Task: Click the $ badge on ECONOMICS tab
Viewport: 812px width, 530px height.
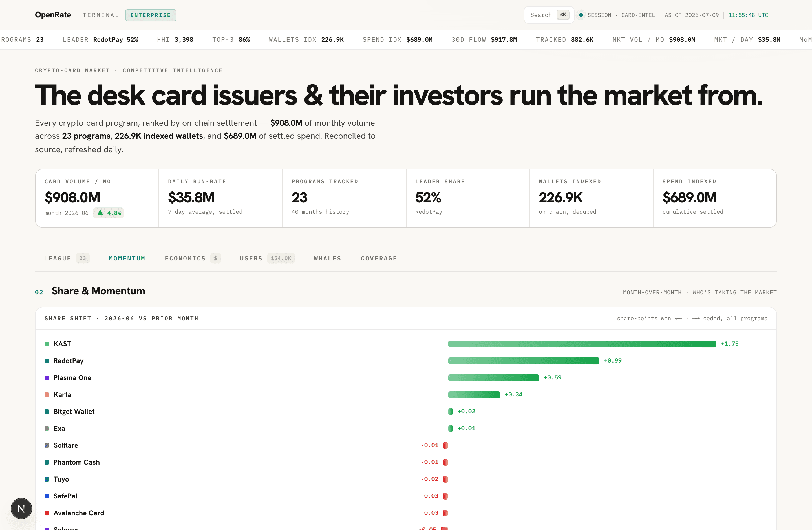Action: (x=215, y=258)
